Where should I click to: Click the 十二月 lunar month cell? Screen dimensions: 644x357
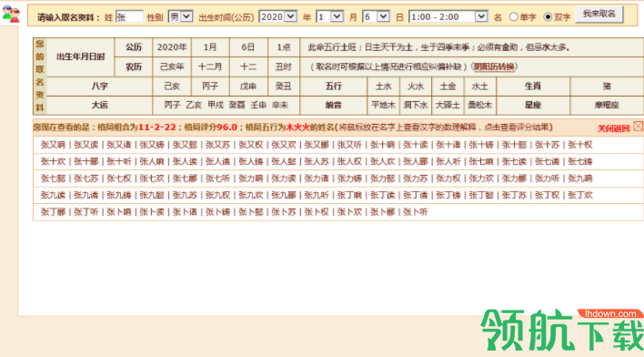(x=210, y=66)
